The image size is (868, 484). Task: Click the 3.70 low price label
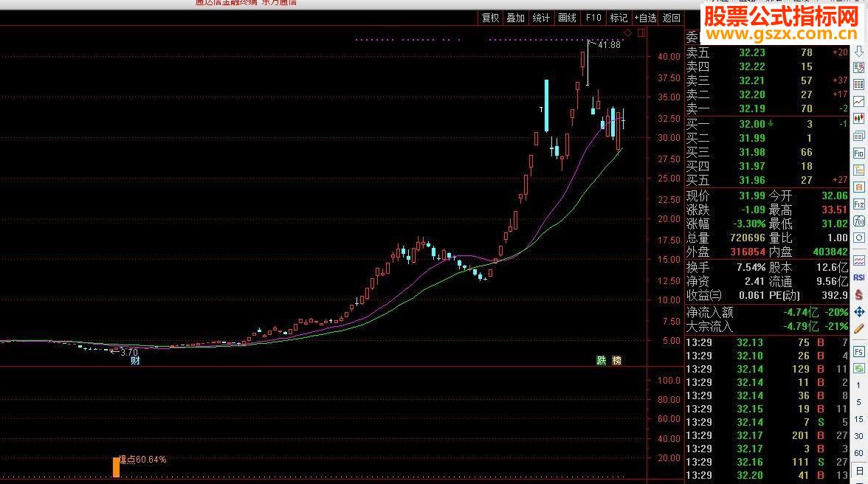(x=128, y=352)
